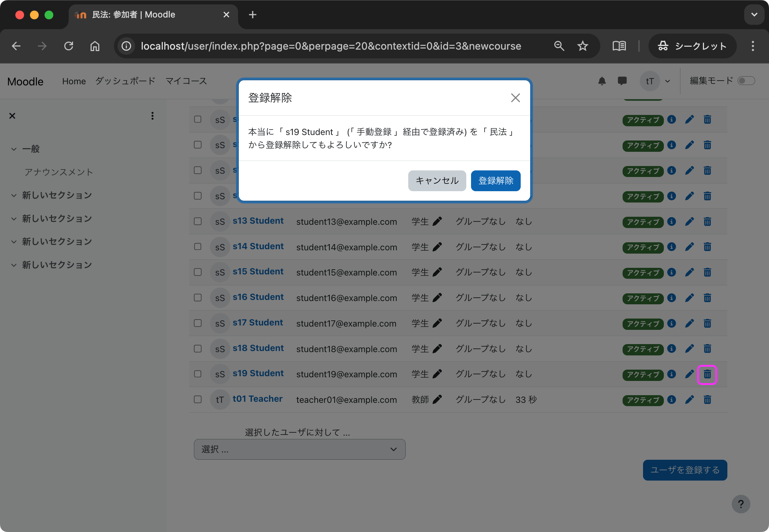Delete enrolment of s13 Student via trash icon
Screen dimensions: 769x532
pos(707,221)
